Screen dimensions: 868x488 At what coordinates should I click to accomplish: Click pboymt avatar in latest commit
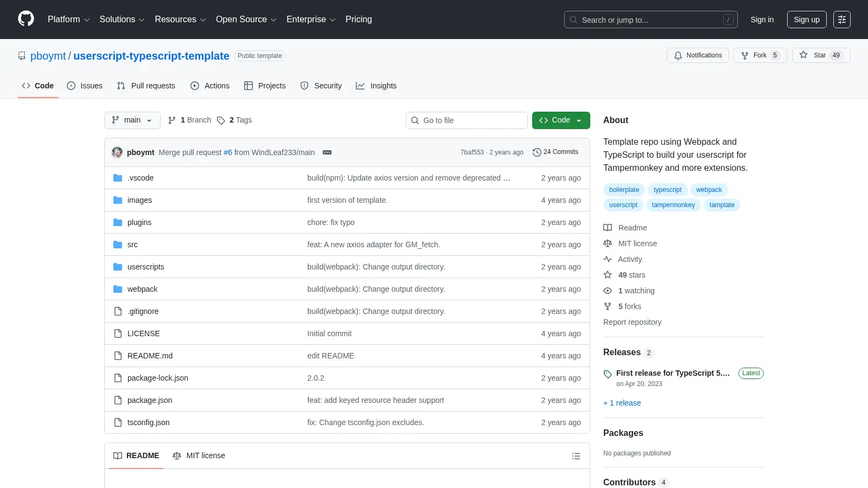click(x=117, y=152)
